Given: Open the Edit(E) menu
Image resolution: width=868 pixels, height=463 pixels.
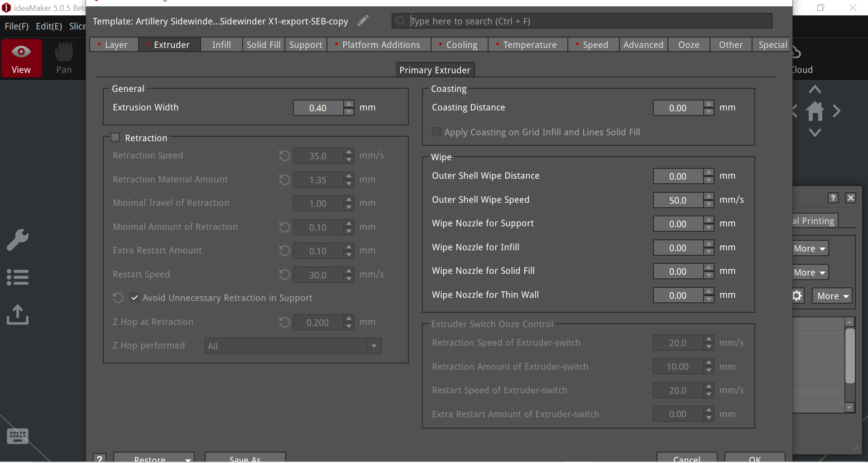Looking at the screenshot, I should (x=49, y=26).
